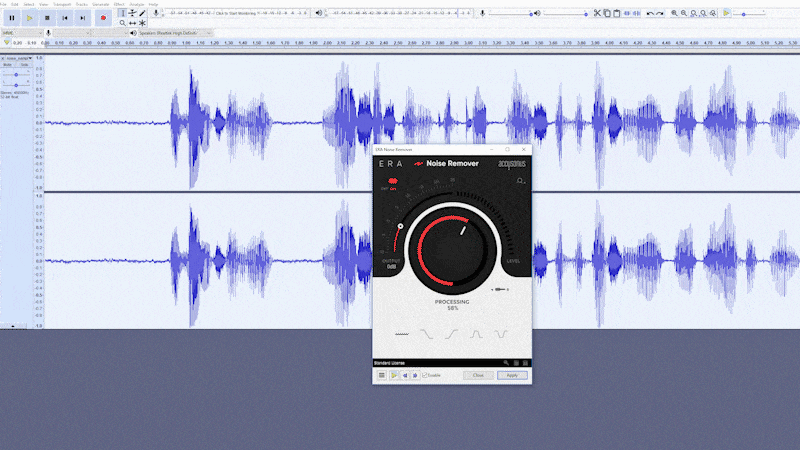The height and width of the screenshot is (450, 800).
Task: Open the Edit menu
Action: [14, 4]
